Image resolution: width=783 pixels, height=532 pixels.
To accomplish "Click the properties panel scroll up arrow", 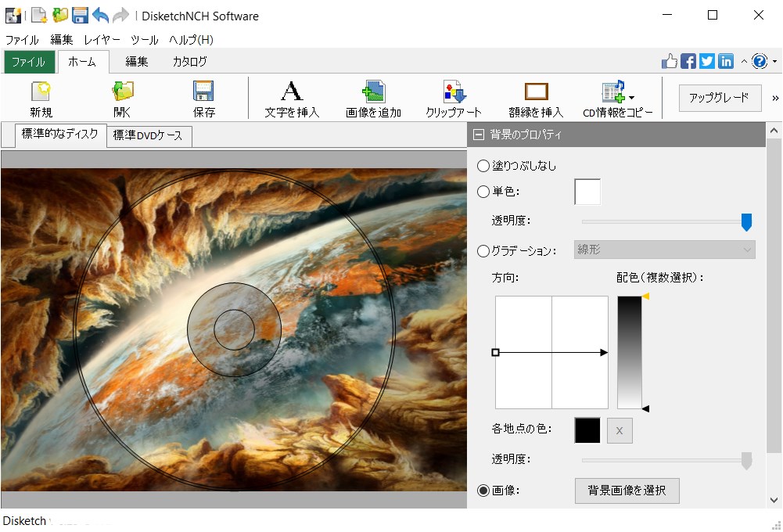I will (x=774, y=131).
